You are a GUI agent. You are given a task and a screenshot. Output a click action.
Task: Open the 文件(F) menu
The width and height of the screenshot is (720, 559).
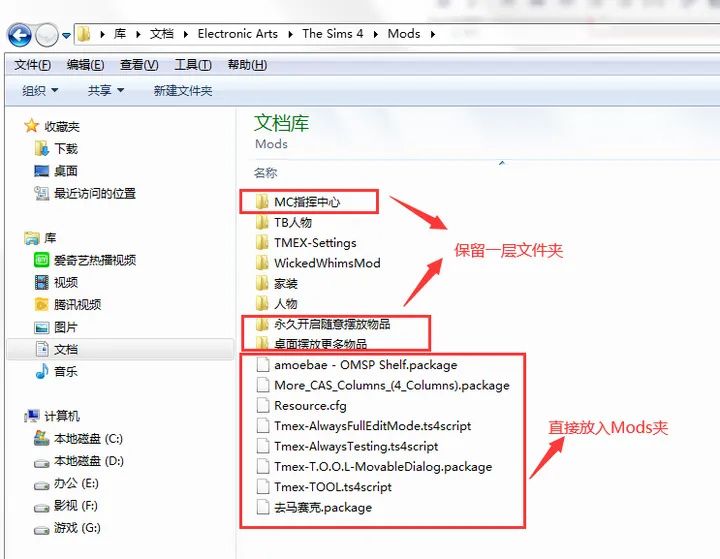pyautogui.click(x=32, y=65)
